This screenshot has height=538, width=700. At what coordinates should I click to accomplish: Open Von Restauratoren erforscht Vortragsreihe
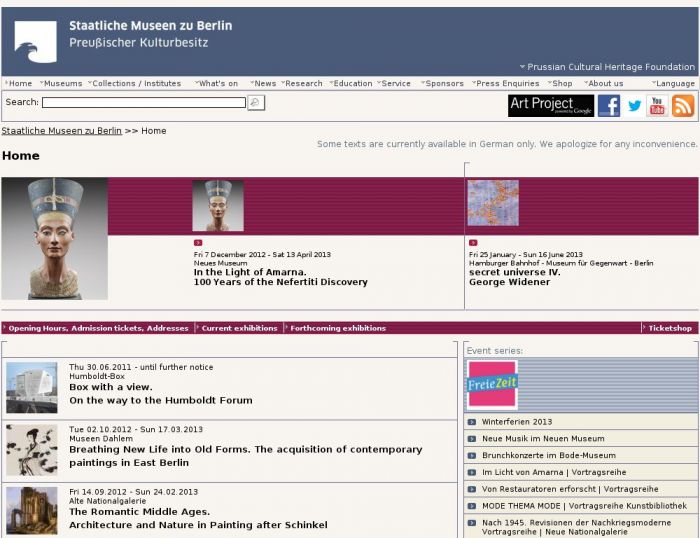point(570,489)
